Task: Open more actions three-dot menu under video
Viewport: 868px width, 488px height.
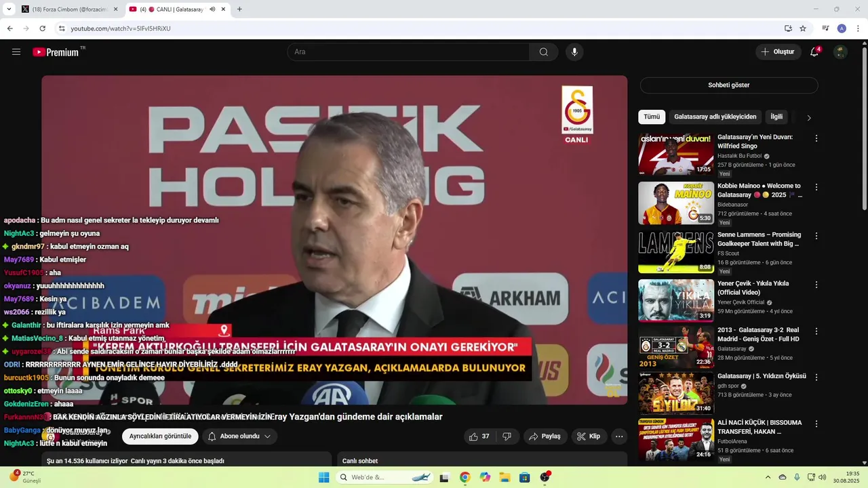Action: pyautogui.click(x=619, y=436)
